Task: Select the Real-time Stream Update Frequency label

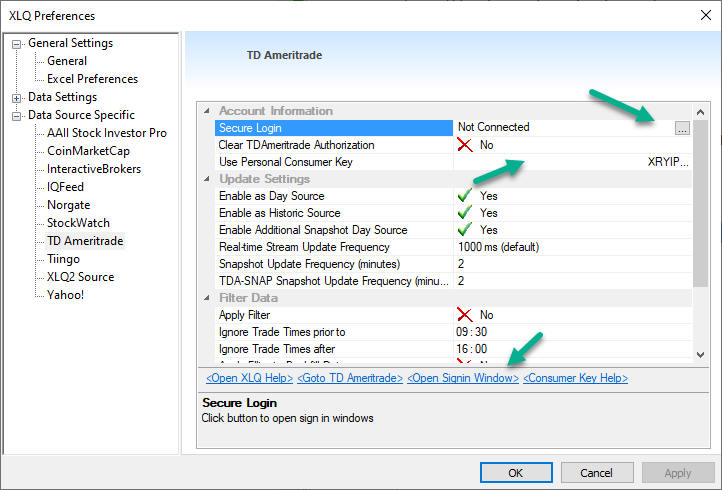Action: point(304,247)
